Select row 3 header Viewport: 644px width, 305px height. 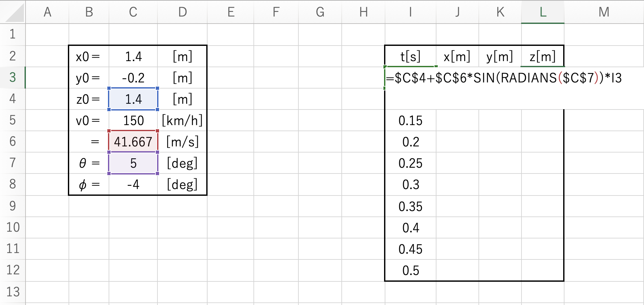pos(13,78)
